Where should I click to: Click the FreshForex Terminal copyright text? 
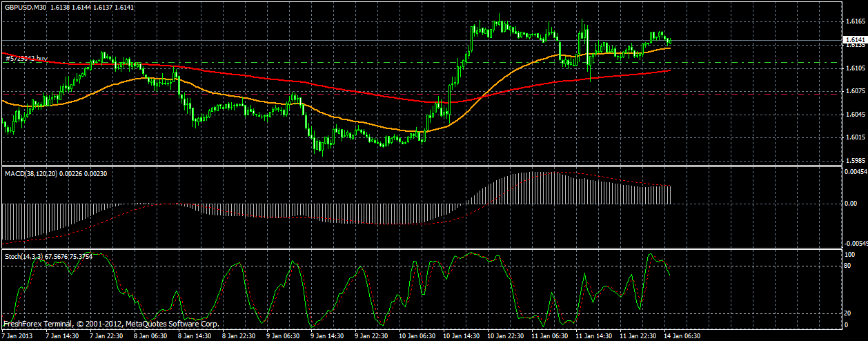[112, 324]
